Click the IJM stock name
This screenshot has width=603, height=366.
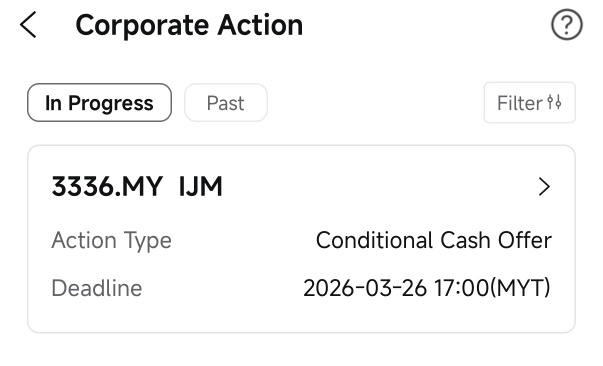coord(201,187)
